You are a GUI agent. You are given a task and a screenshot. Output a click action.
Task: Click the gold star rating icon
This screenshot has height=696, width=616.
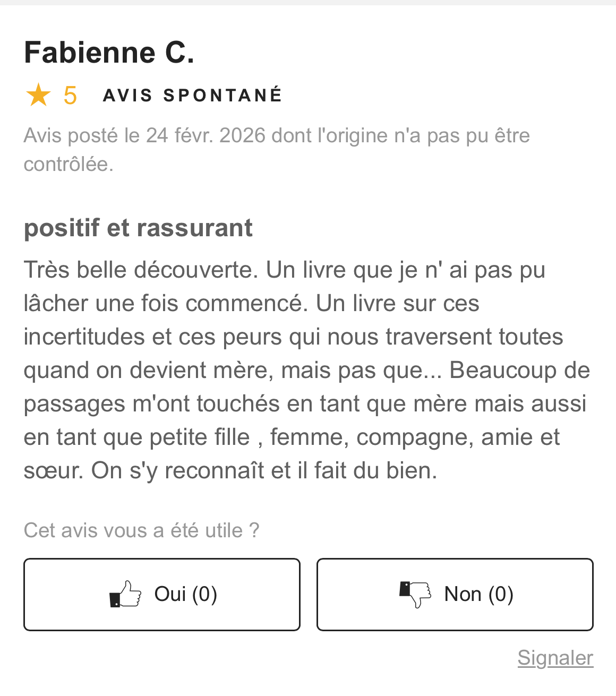(38, 96)
